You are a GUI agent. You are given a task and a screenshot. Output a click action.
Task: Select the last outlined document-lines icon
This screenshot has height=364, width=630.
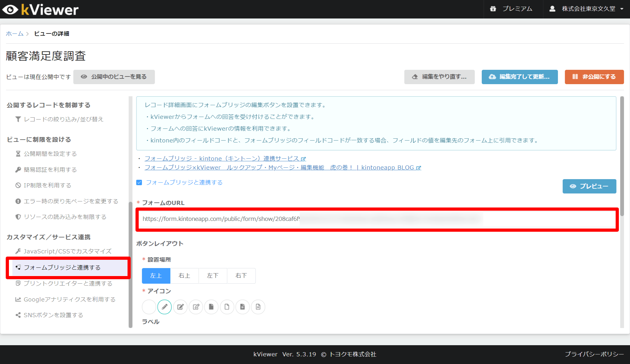tap(258, 307)
